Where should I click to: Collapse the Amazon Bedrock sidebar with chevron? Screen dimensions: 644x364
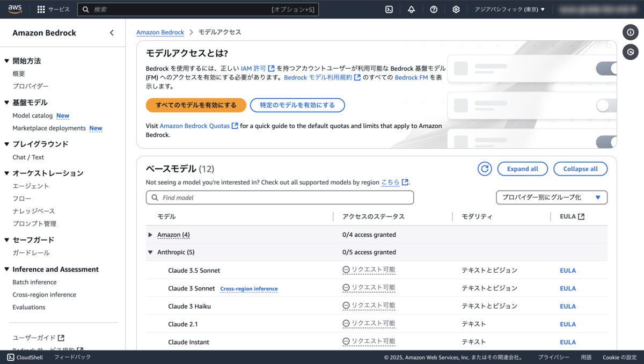coord(112,33)
